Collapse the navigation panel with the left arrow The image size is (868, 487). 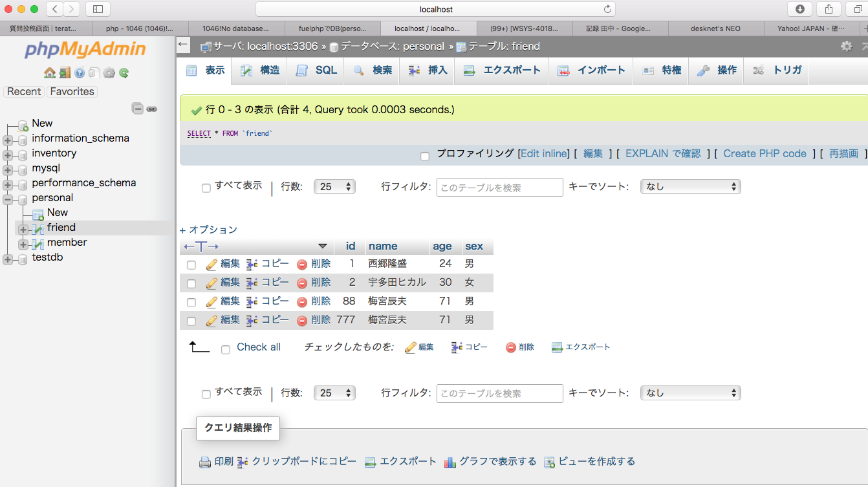click(x=182, y=44)
